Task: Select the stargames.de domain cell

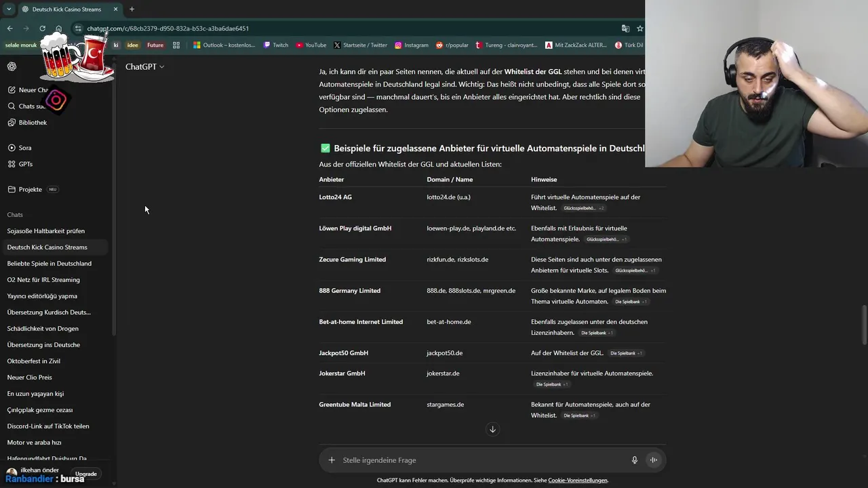Action: (x=446, y=405)
